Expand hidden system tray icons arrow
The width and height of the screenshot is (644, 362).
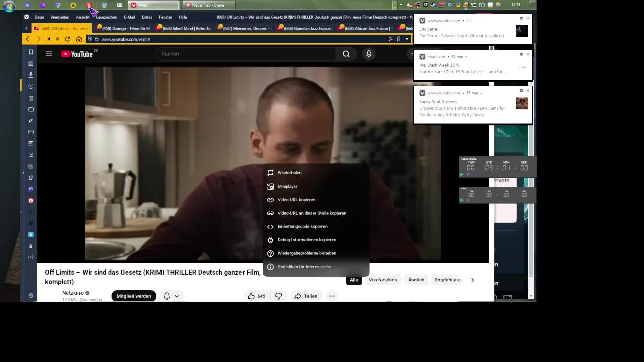[x=401, y=5]
